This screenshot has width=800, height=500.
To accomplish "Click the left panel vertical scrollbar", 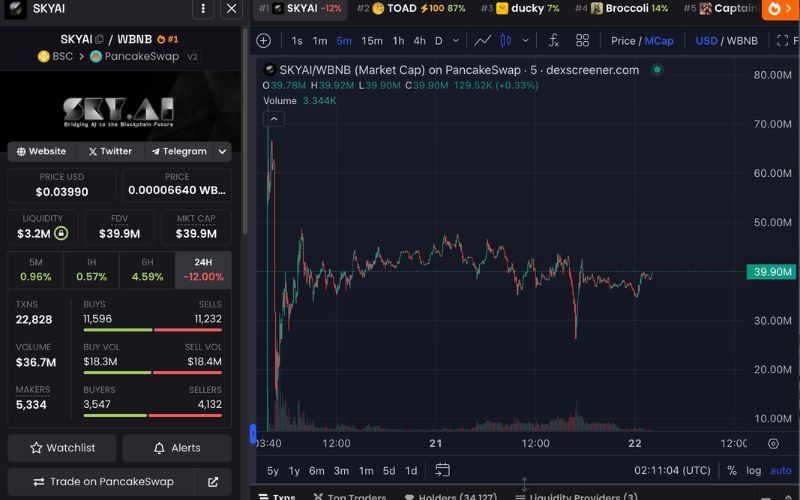I will coord(245,130).
